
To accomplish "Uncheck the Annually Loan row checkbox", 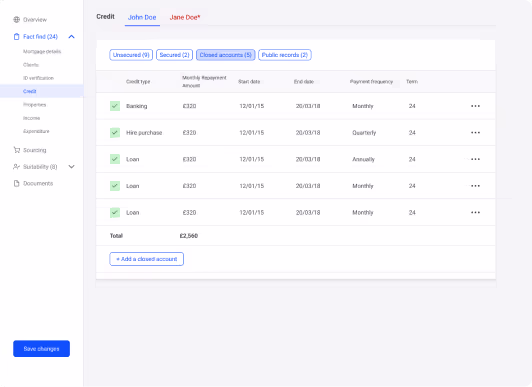I will coord(115,159).
